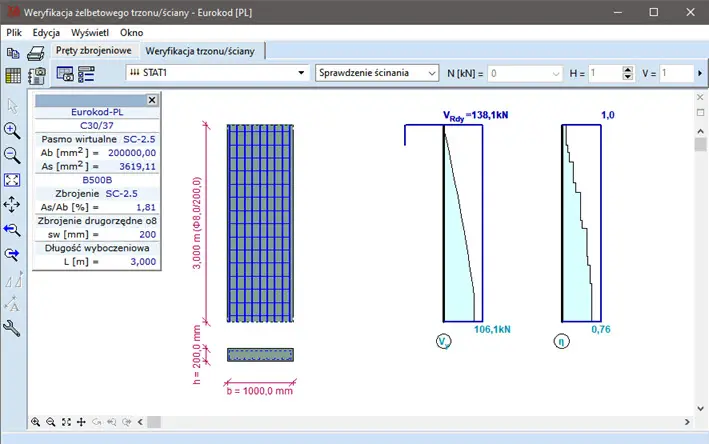
Task: Click the zoom in magnifier in left toolbar
Action: tap(13, 130)
